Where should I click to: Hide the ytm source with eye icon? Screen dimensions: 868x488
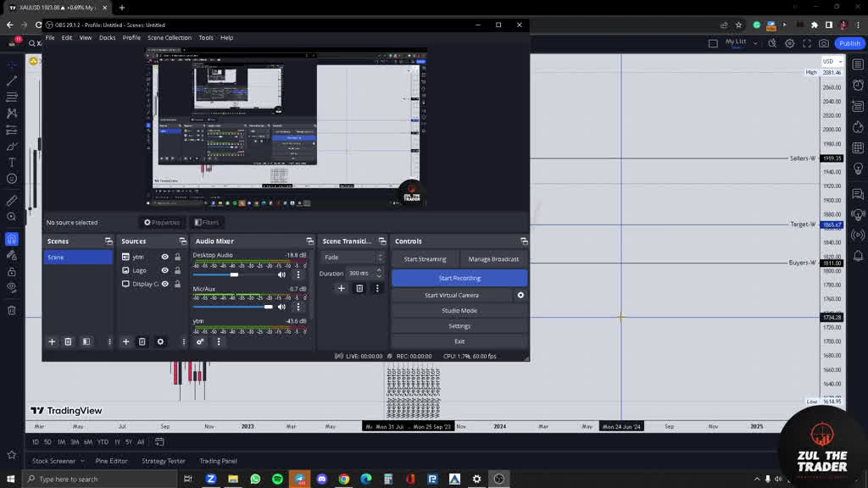[x=165, y=257]
